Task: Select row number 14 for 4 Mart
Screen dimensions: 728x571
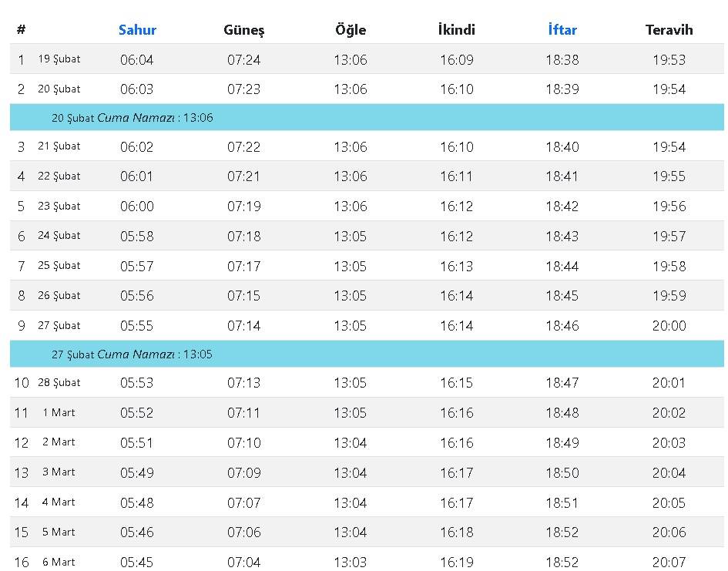Action: (21, 502)
